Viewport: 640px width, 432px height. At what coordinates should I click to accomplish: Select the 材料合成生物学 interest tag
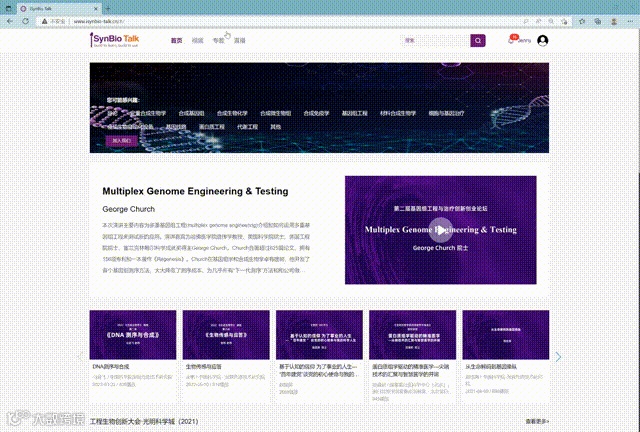398,113
